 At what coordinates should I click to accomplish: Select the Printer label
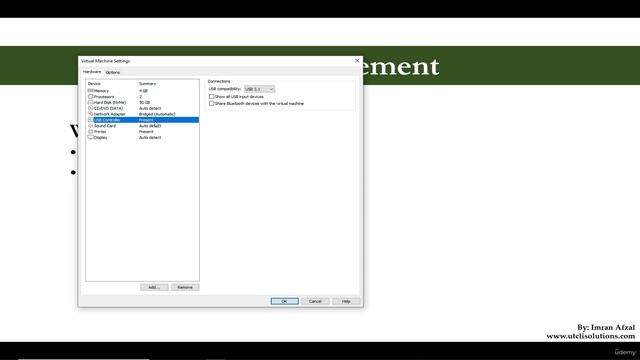coord(100,132)
